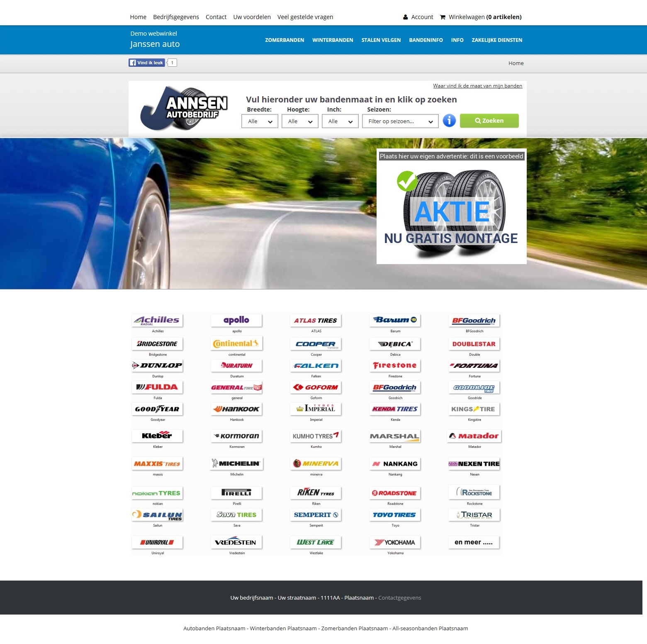Select the Kumho Tyres brand logo
The height and width of the screenshot is (644, 647).
316,436
